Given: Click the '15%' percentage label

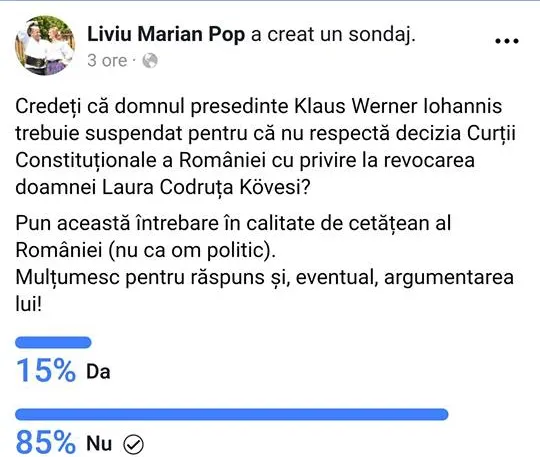Looking at the screenshot, I should pos(46,371).
